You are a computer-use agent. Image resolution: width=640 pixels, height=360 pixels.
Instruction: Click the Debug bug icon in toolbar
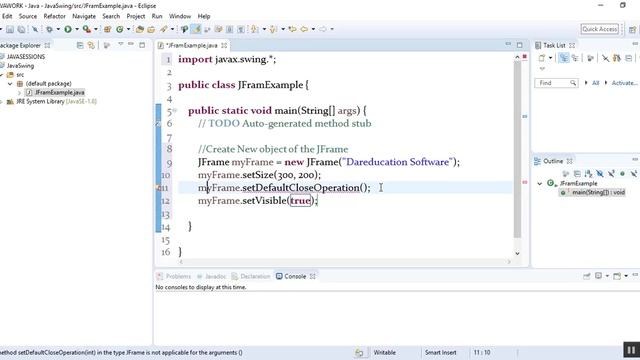point(49,29)
